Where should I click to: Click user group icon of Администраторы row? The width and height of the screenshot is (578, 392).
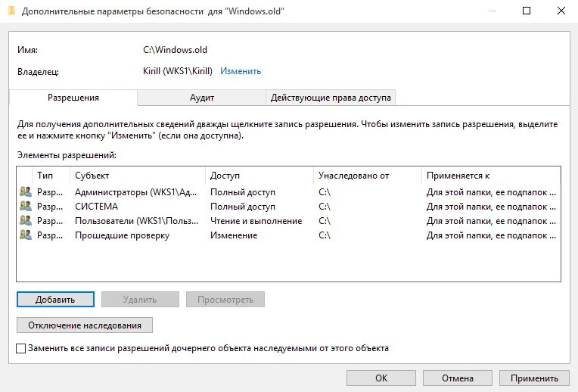[26, 191]
